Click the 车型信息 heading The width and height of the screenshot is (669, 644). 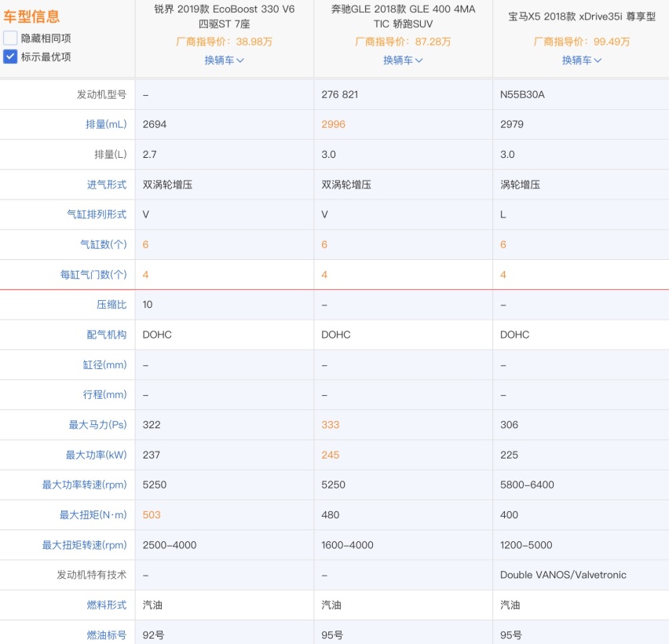[31, 16]
